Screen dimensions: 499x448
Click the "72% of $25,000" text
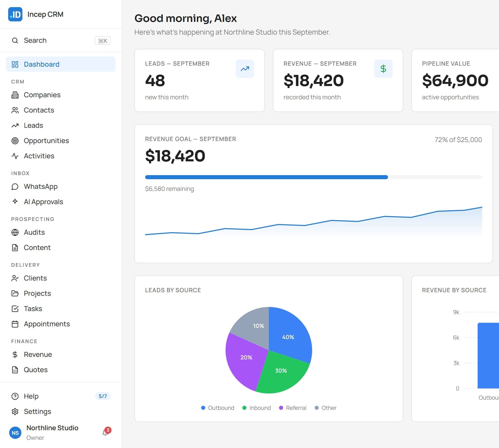pos(458,140)
